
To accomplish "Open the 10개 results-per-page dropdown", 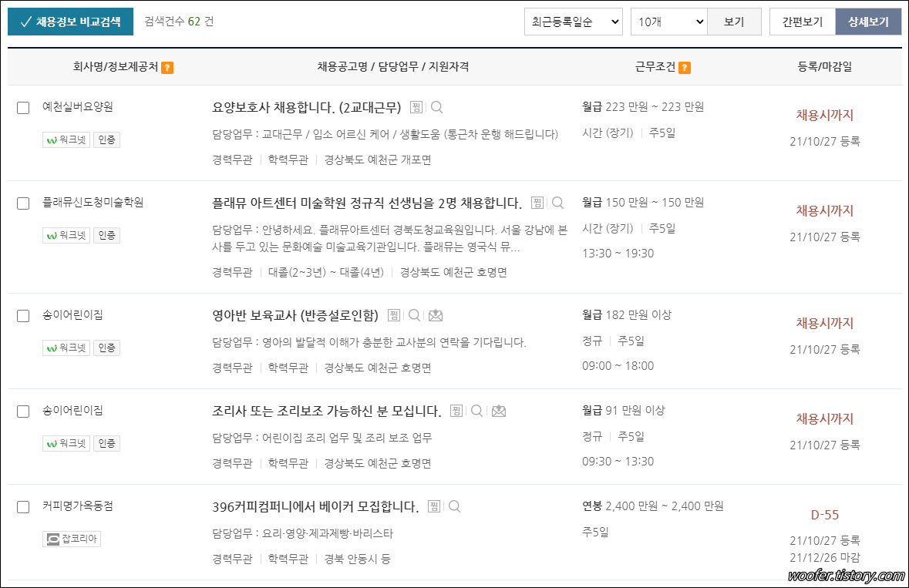I will [x=669, y=22].
